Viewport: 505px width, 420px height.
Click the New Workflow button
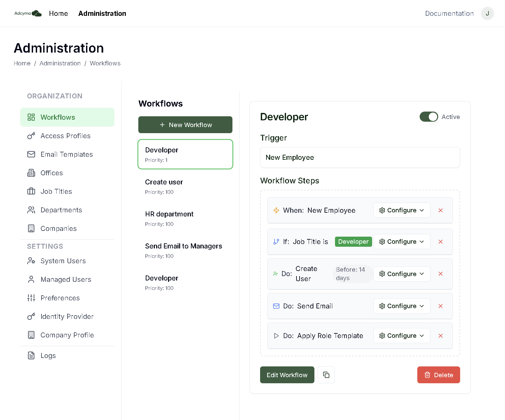(185, 125)
